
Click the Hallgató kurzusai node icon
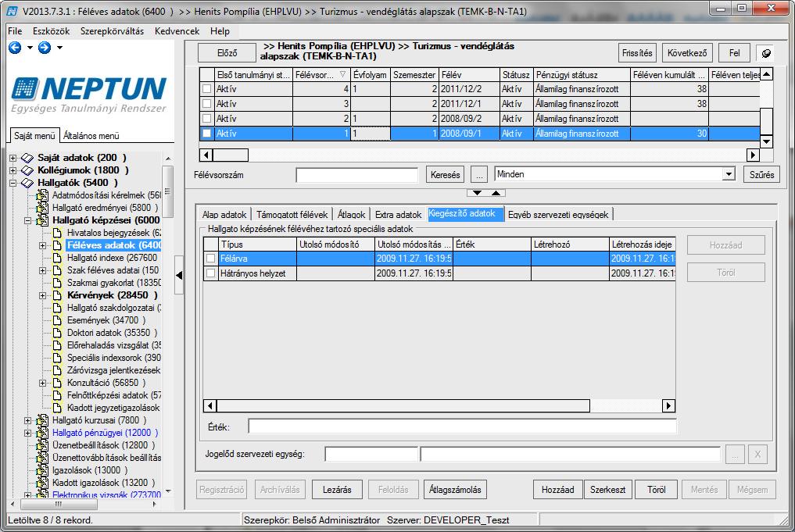[x=42, y=420]
